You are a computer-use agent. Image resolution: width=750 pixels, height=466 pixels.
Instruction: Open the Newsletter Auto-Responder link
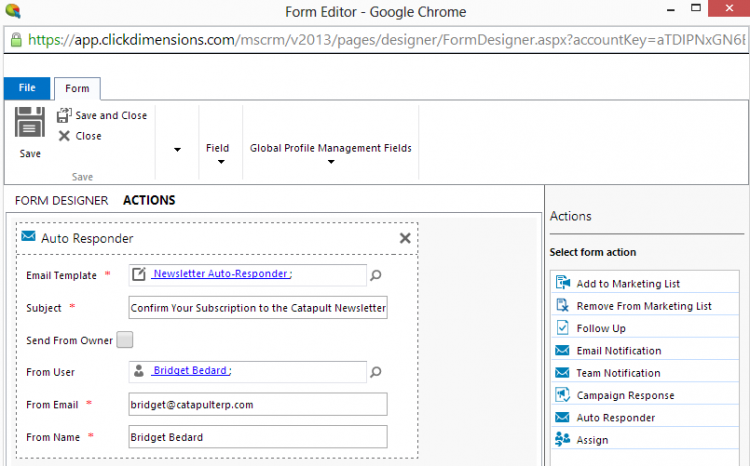pyautogui.click(x=221, y=274)
